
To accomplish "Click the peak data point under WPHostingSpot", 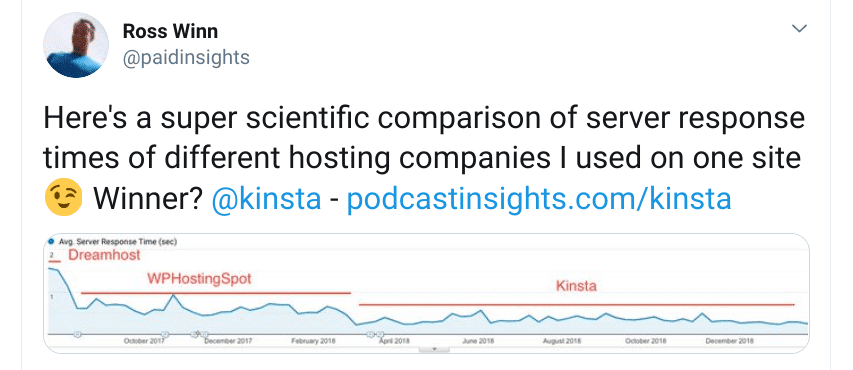I will coord(174,295).
